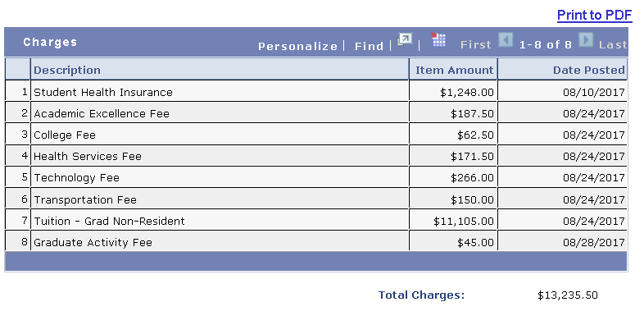Viewport: 644px width, 311px height.
Task: Sort by Description column header
Action: 67,70
